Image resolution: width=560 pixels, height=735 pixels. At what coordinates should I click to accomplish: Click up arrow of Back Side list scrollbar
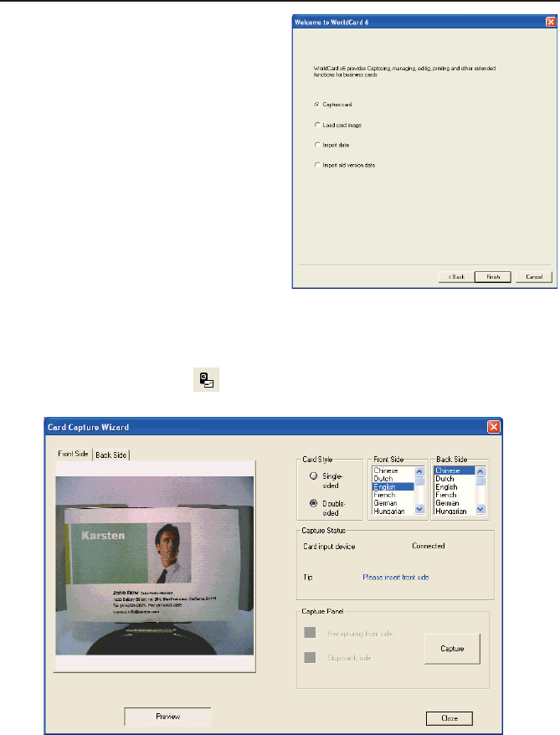[480, 471]
